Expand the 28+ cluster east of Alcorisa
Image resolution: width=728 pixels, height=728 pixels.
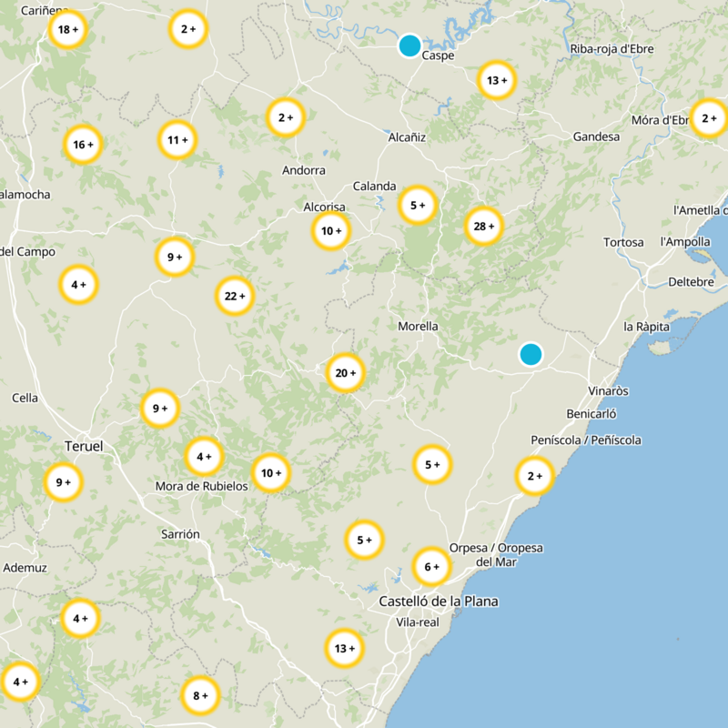pos(483,227)
